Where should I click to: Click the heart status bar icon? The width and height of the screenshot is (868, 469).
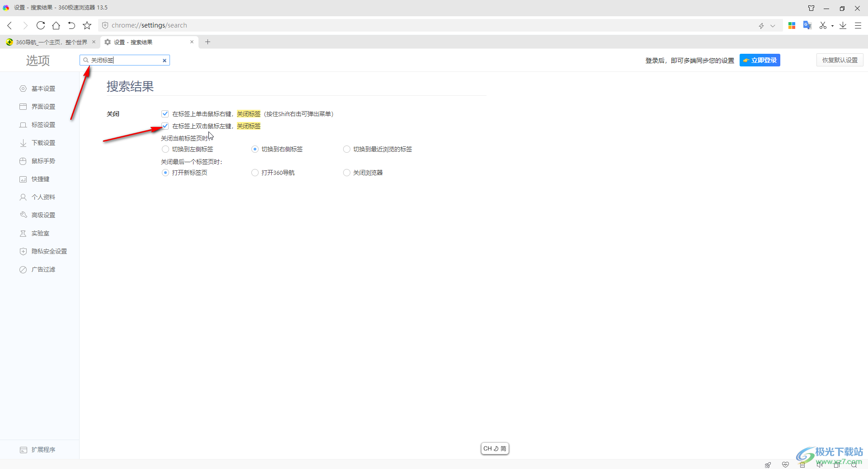point(785,464)
